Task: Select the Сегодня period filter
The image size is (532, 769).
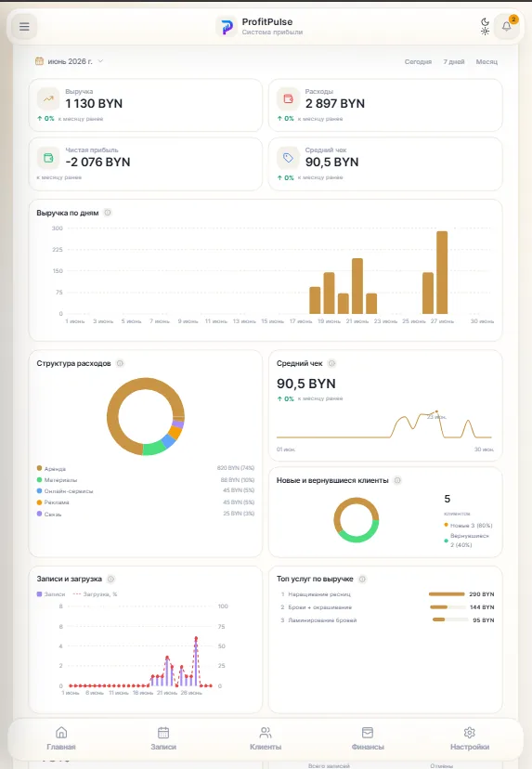Action: pyautogui.click(x=418, y=62)
